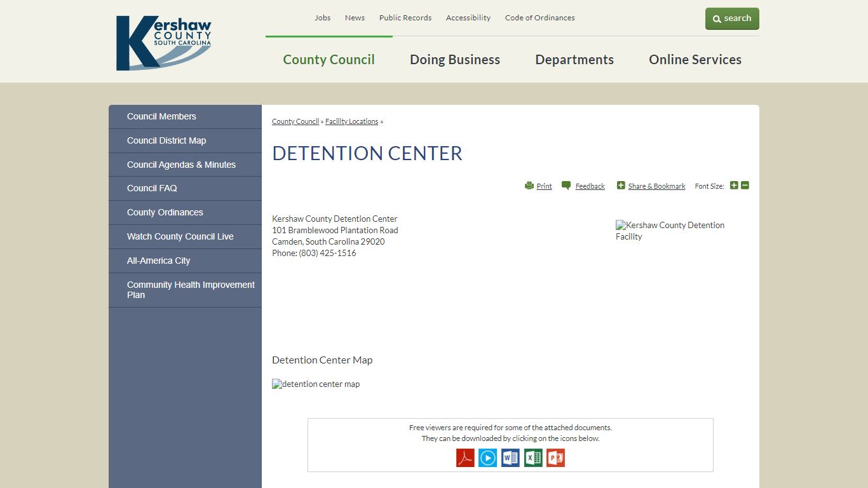Open the Doing Business menu

(455, 59)
